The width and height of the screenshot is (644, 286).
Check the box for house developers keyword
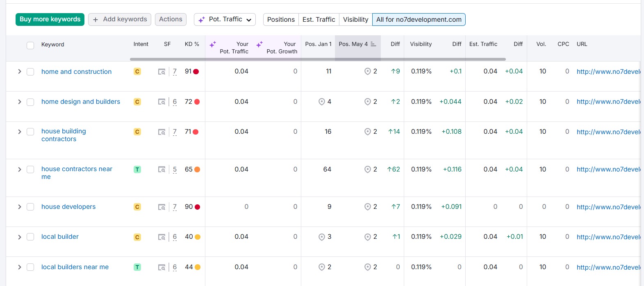coord(30,207)
